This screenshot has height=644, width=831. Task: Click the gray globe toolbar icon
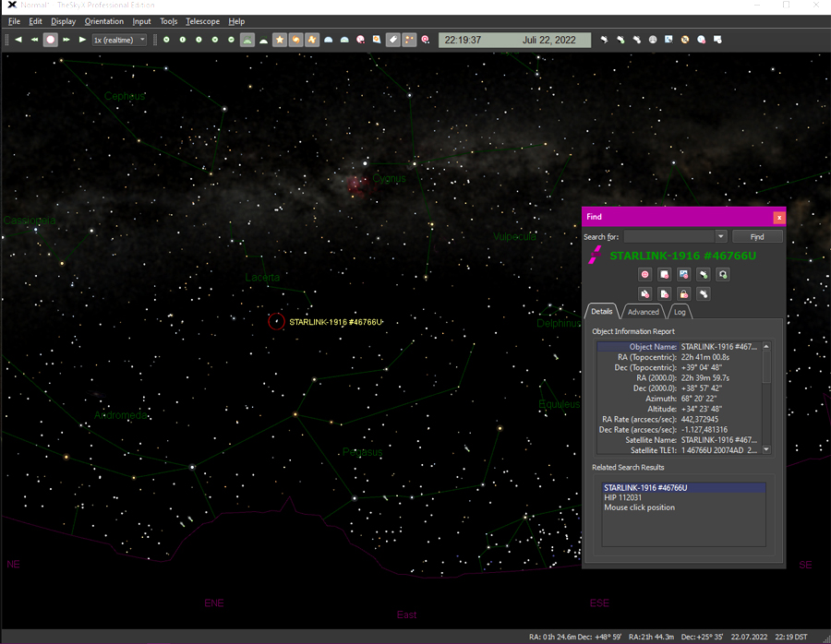(653, 40)
